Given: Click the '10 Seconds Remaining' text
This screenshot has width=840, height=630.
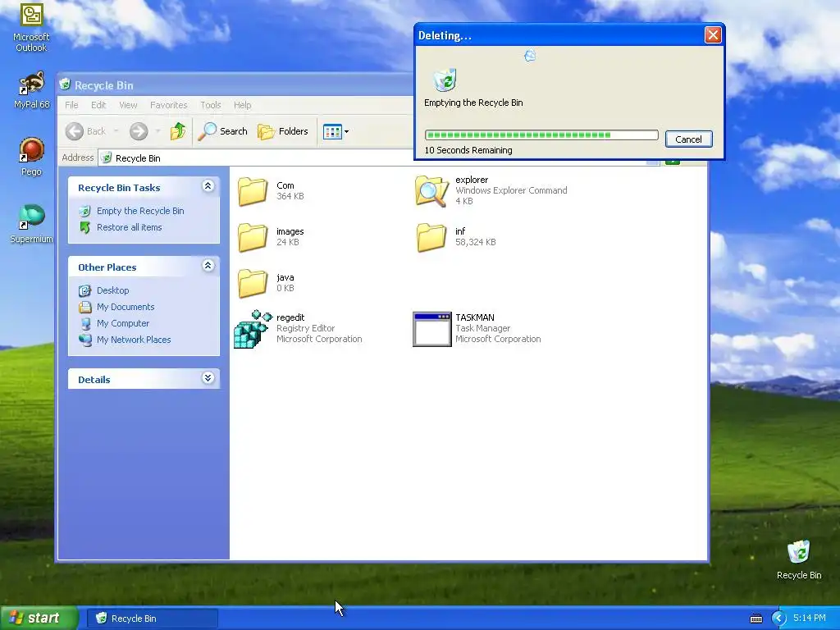Looking at the screenshot, I should (x=468, y=151).
